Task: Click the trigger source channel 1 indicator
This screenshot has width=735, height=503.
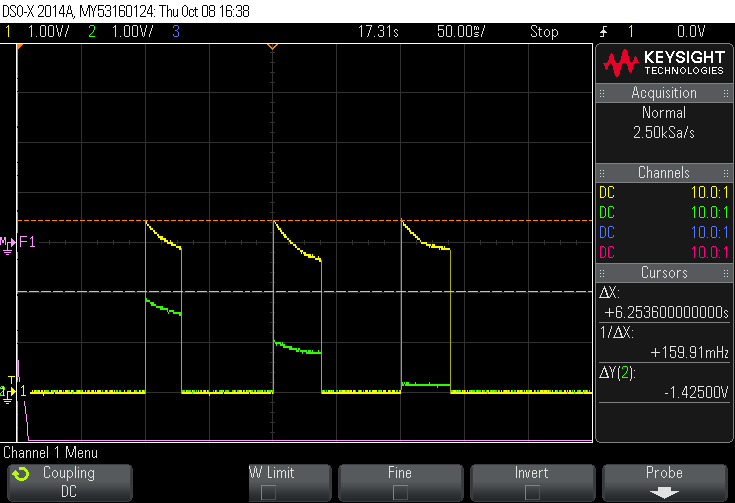Action: tap(631, 32)
